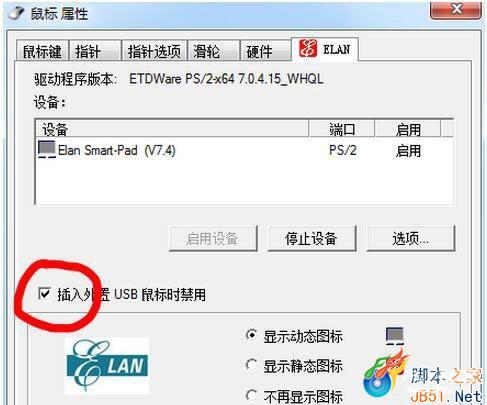This screenshot has height=405, width=487.
Task: Close the mouse properties dialog
Action: pos(456,9)
